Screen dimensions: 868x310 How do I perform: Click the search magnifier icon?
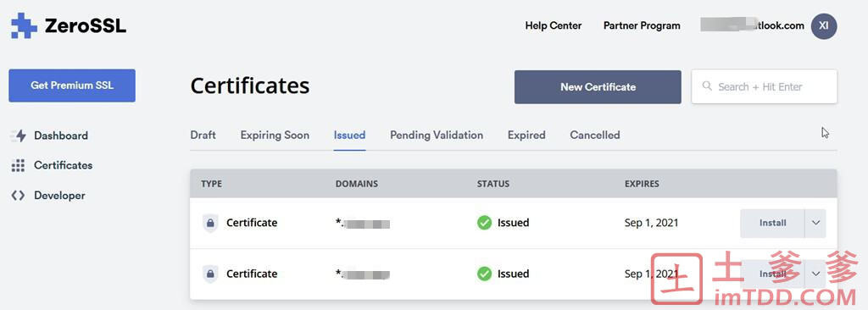click(707, 86)
